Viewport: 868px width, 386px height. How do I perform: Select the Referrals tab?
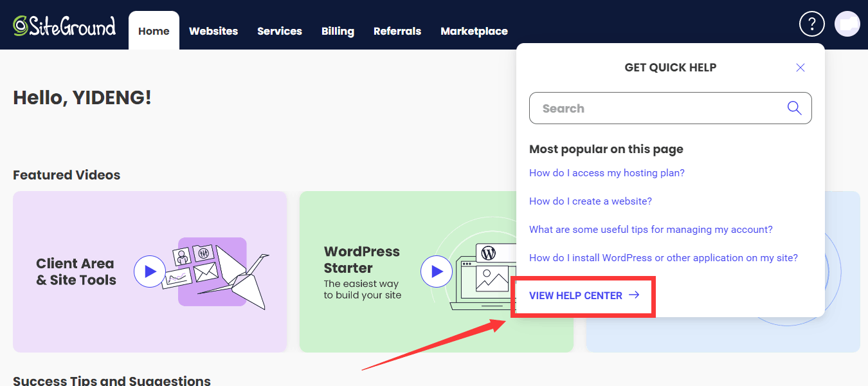[397, 31]
